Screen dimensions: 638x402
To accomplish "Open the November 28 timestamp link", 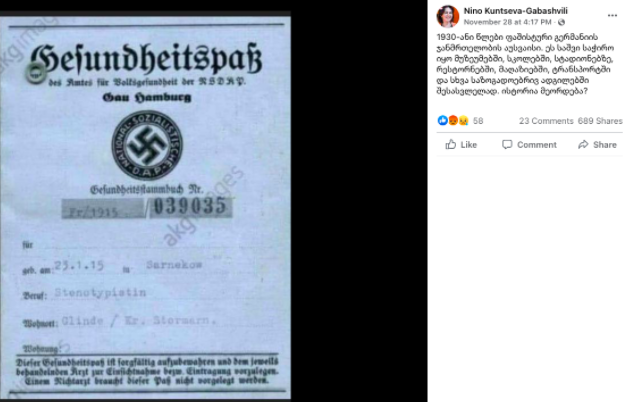I will (x=507, y=22).
